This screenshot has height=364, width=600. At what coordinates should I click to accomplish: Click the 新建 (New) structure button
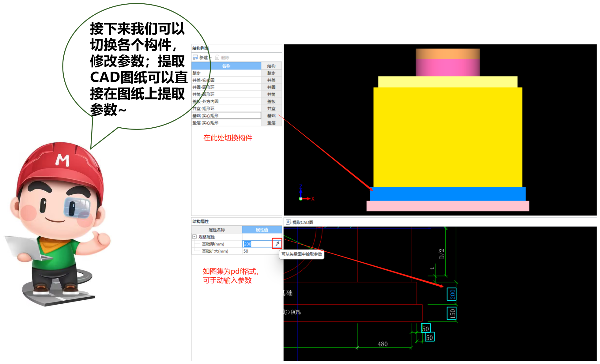(200, 57)
